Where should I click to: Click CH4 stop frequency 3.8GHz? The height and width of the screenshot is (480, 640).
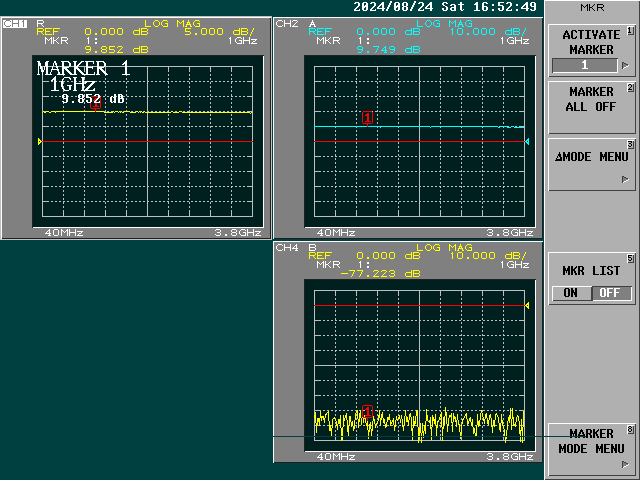point(510,457)
